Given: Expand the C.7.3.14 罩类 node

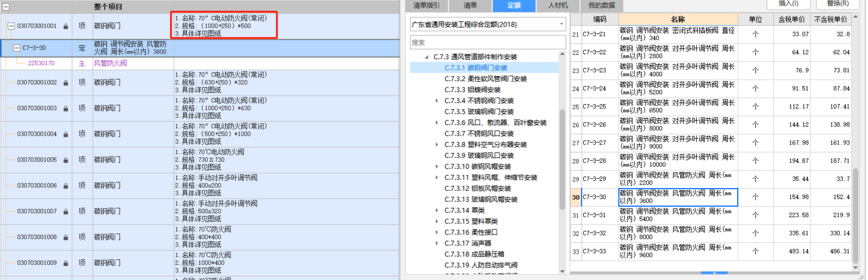Looking at the screenshot, I should tap(437, 210).
